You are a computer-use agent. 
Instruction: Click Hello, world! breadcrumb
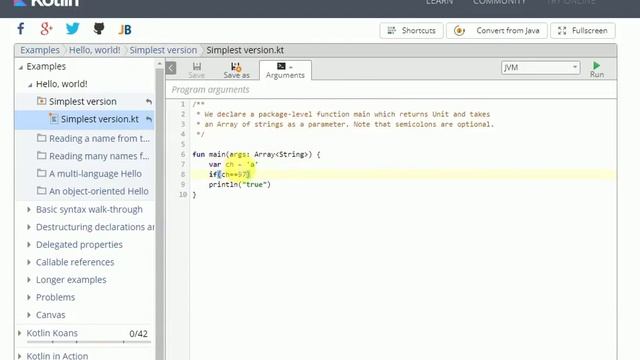94,50
